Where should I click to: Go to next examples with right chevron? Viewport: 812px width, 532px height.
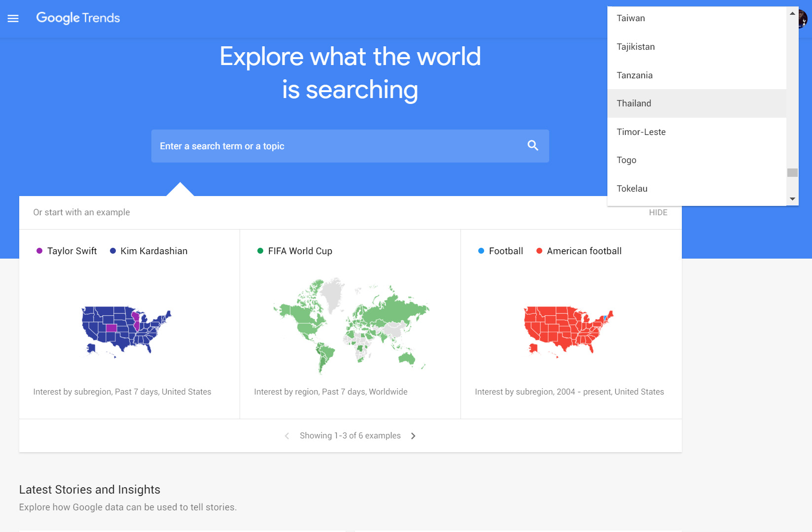coord(413,436)
